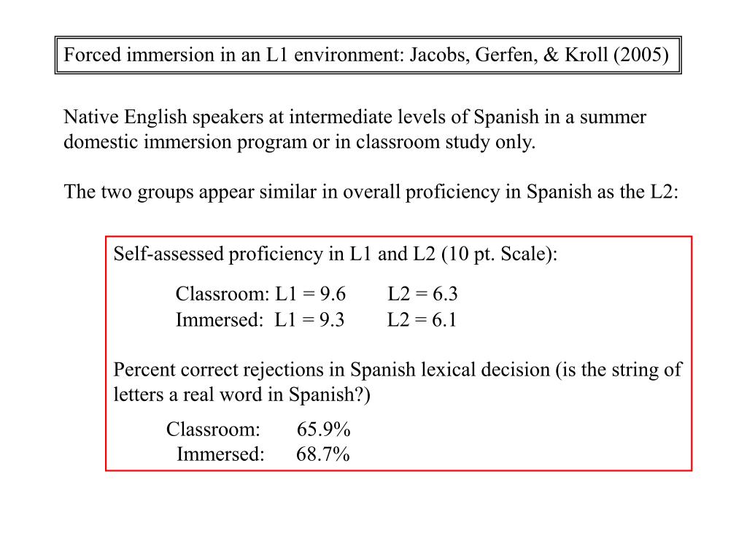Click the slide title about forced immersion

point(366,55)
